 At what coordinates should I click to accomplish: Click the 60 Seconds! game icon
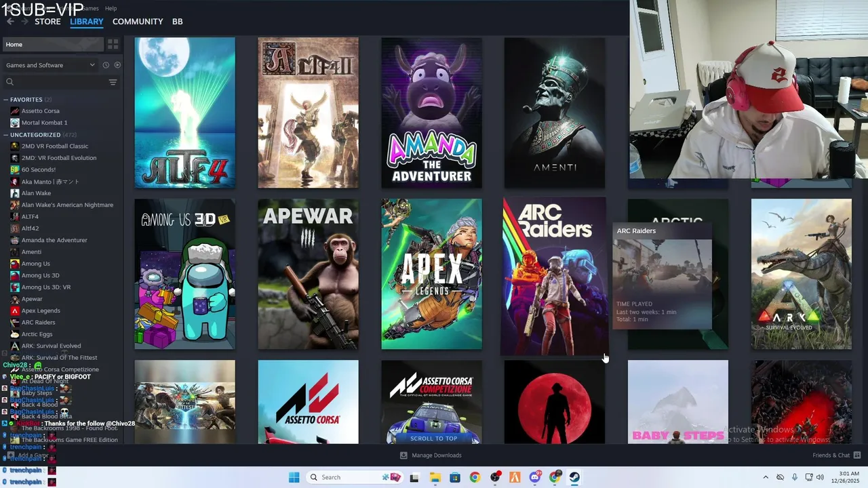(15, 169)
